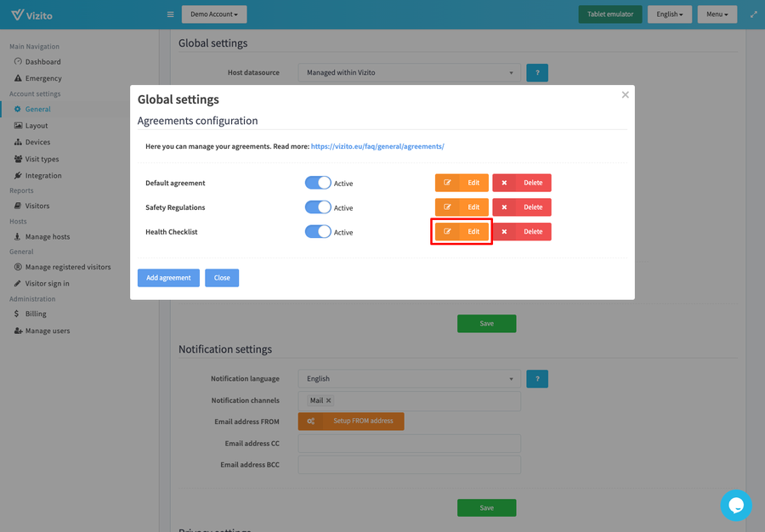Open the Demo Account dropdown
The width and height of the screenshot is (765, 532).
[x=214, y=14]
